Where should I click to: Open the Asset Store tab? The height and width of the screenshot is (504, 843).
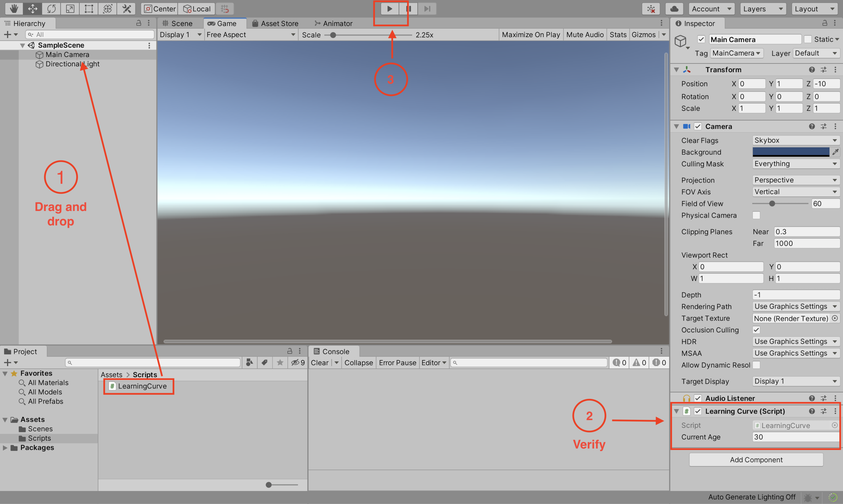click(x=275, y=24)
